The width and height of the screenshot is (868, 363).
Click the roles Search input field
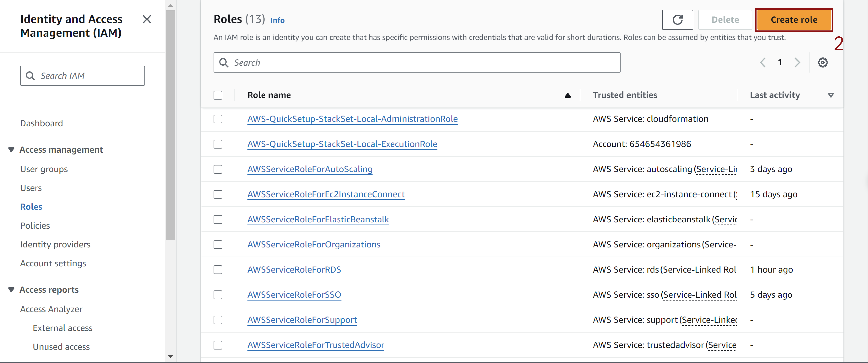tap(417, 63)
